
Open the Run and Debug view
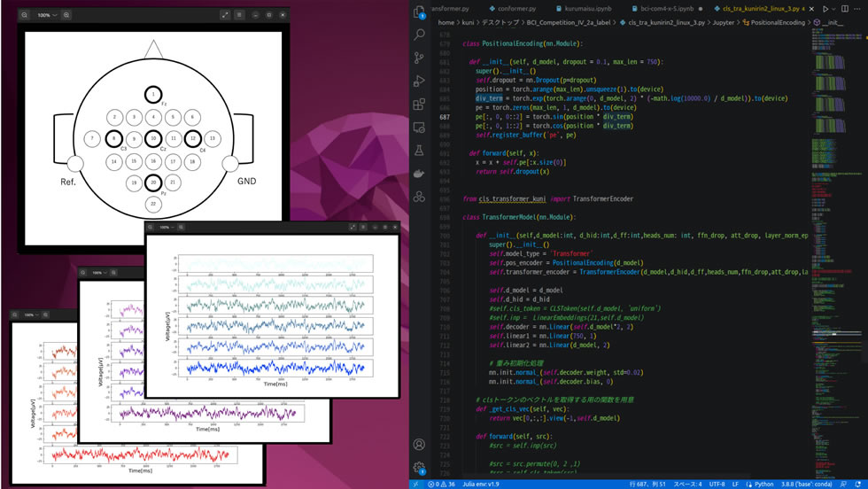coord(420,81)
